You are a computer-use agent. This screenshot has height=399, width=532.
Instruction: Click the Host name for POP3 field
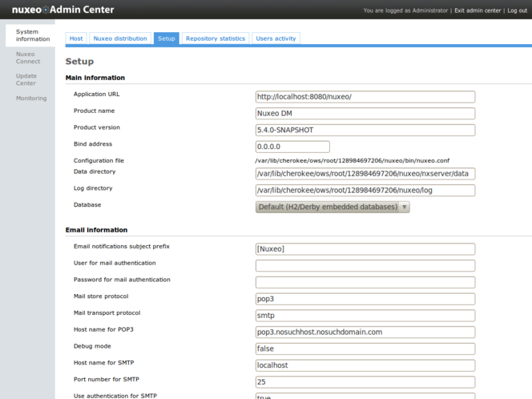[365, 332]
